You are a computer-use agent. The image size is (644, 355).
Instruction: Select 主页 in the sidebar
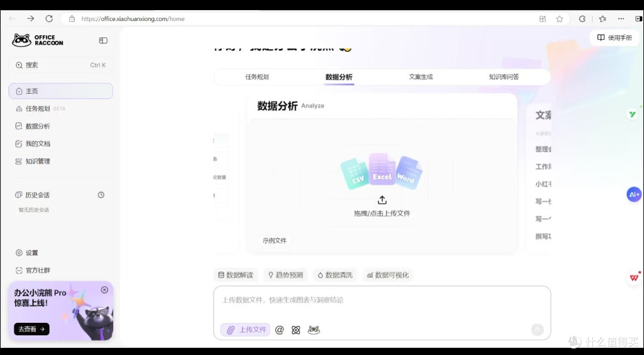pyautogui.click(x=61, y=91)
